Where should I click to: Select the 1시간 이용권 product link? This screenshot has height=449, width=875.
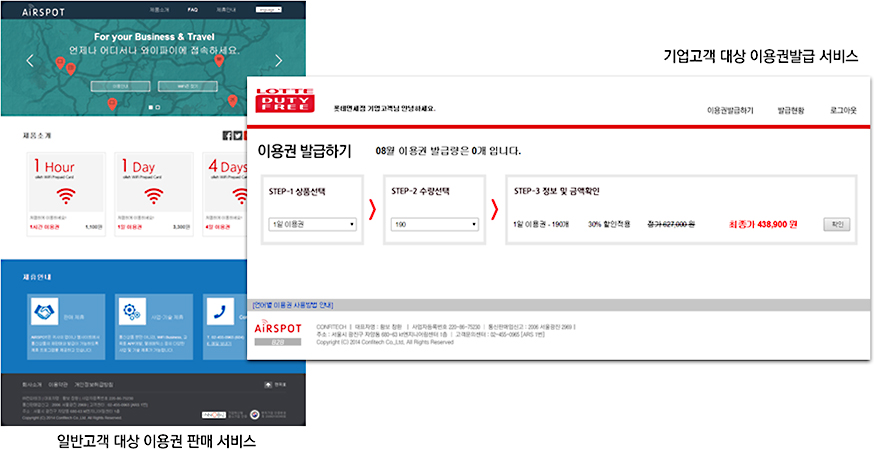(x=43, y=228)
